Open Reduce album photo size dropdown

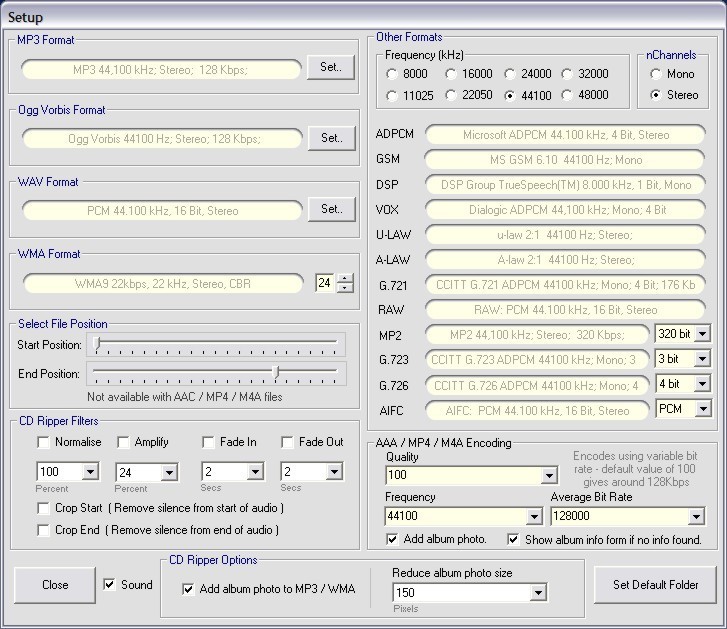pos(538,593)
